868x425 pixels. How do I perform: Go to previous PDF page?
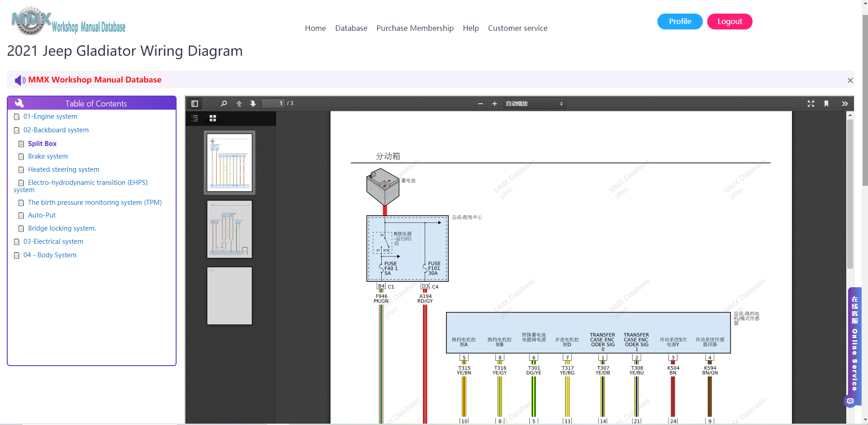[239, 104]
